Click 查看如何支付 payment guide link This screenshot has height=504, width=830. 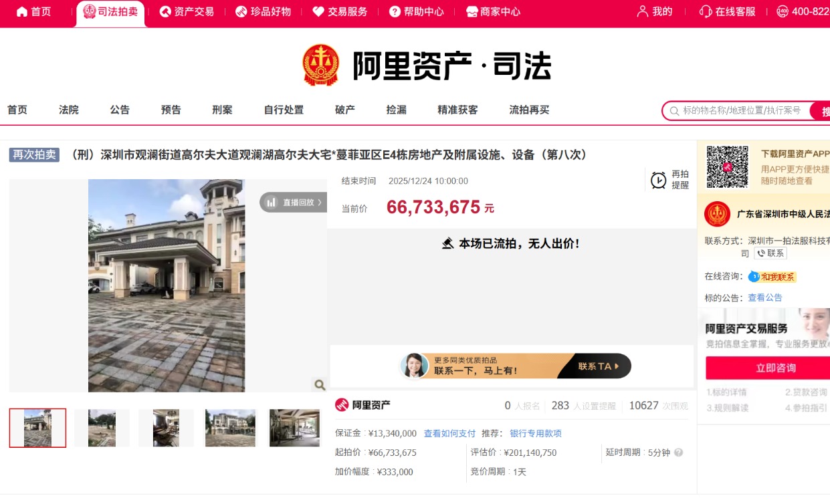pos(449,433)
